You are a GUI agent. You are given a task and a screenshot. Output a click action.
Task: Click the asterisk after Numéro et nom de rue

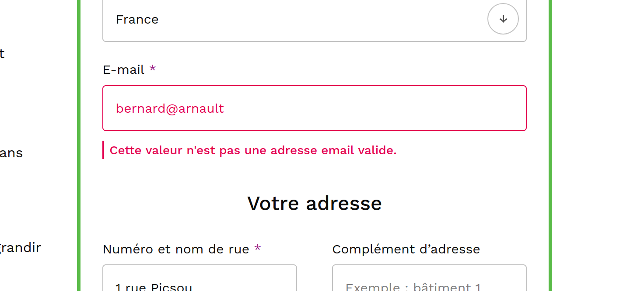tap(258, 249)
